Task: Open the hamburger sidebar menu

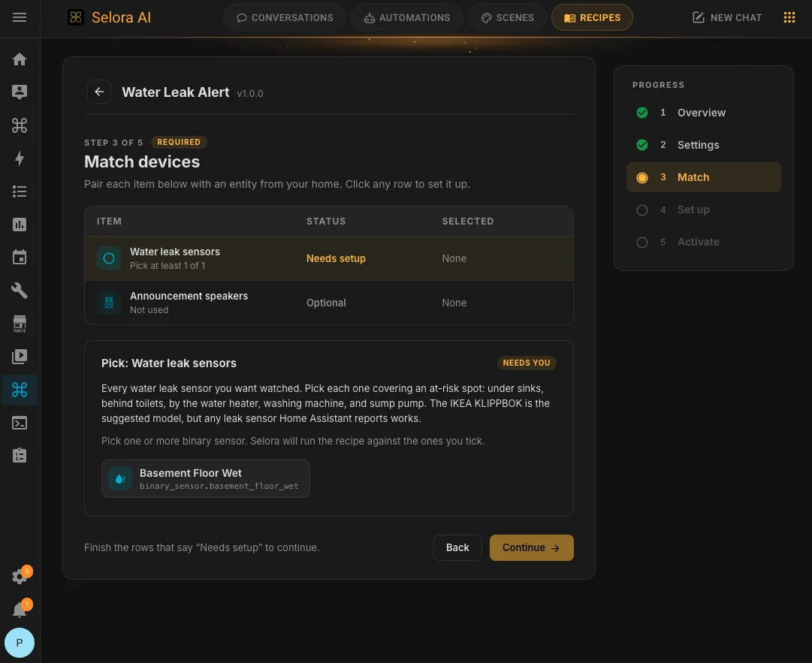Action: pos(20,17)
